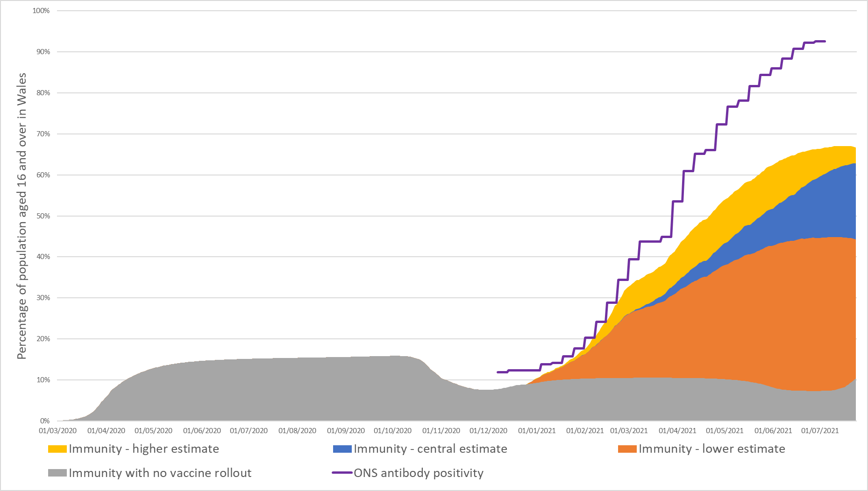Click the grey no vaccine rollout swatch
Screen dimensions: 868x491
coord(57,473)
